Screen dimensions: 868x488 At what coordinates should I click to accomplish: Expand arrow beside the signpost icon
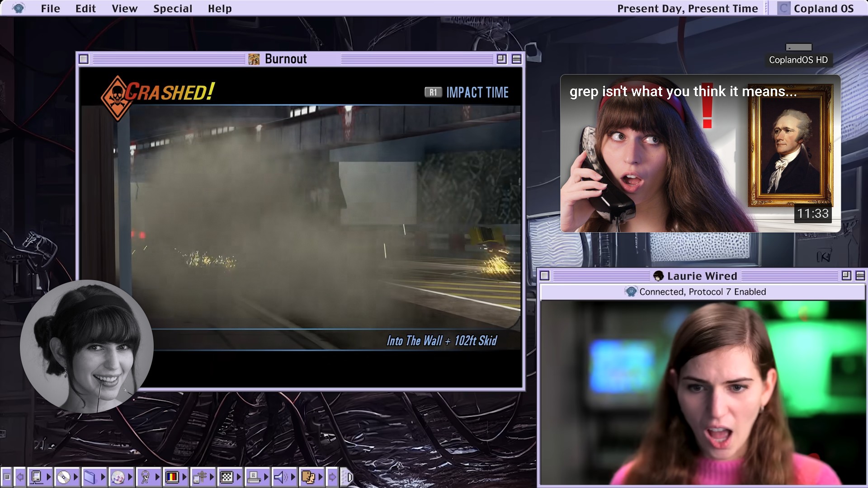(212, 477)
